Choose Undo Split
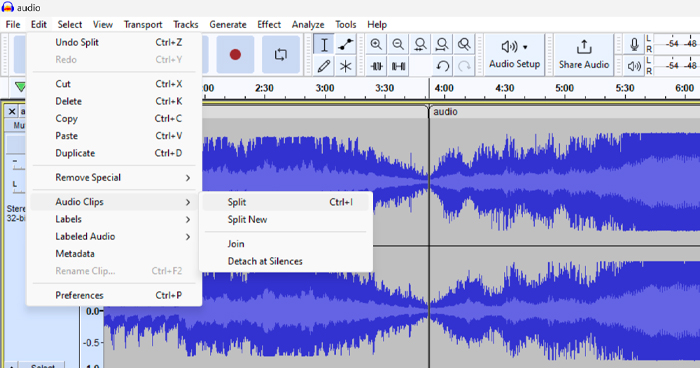 click(114, 42)
